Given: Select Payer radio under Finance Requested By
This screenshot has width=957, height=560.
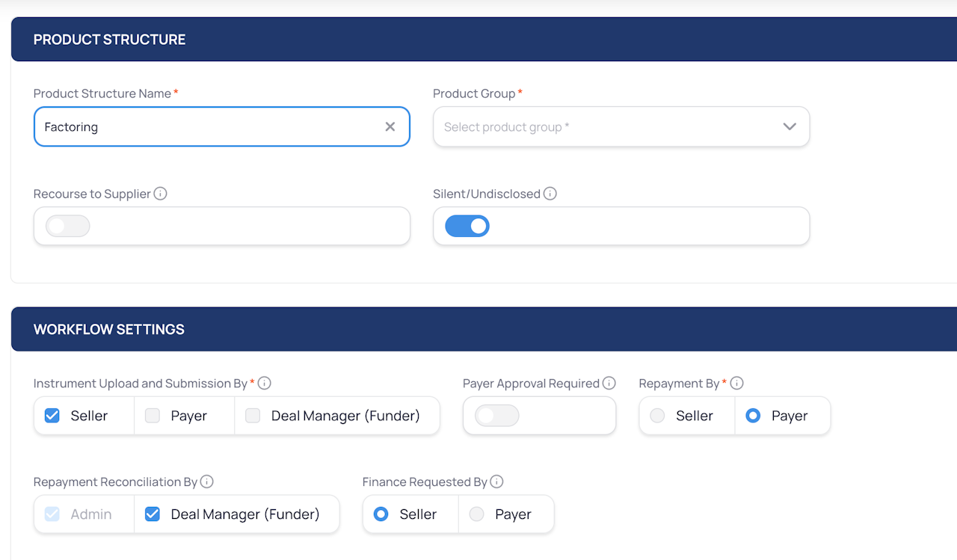Looking at the screenshot, I should pos(477,514).
